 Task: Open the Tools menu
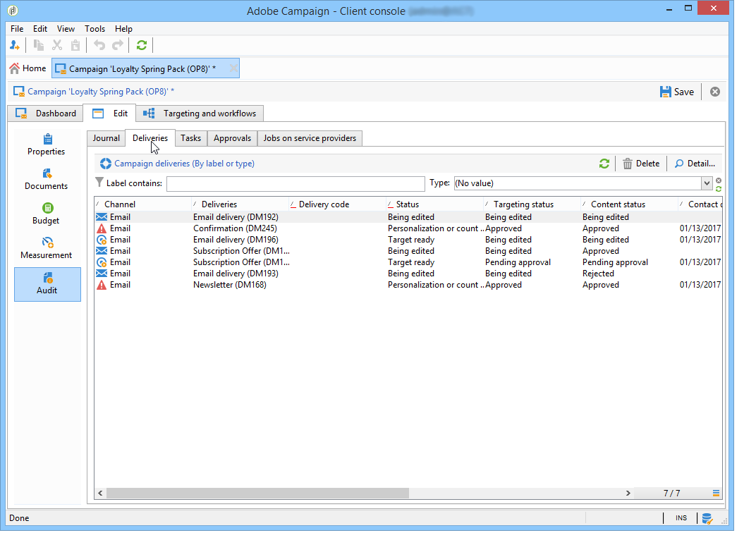94,29
